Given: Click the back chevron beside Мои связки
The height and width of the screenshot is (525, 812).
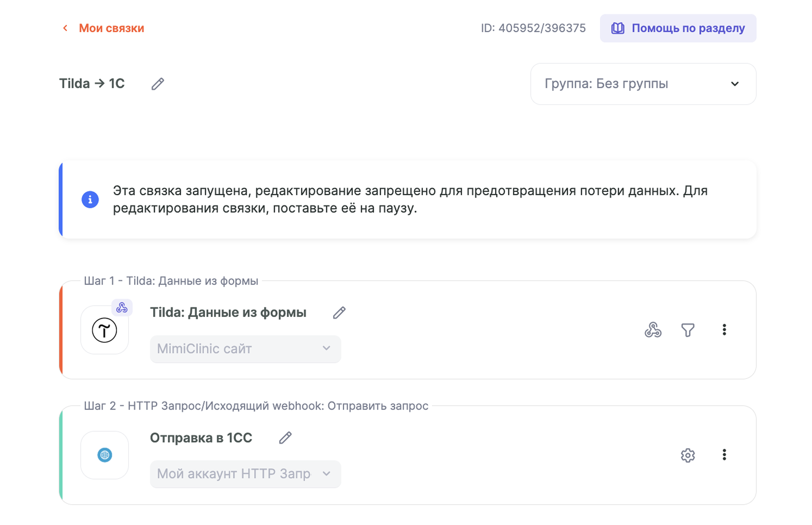Looking at the screenshot, I should [x=65, y=28].
